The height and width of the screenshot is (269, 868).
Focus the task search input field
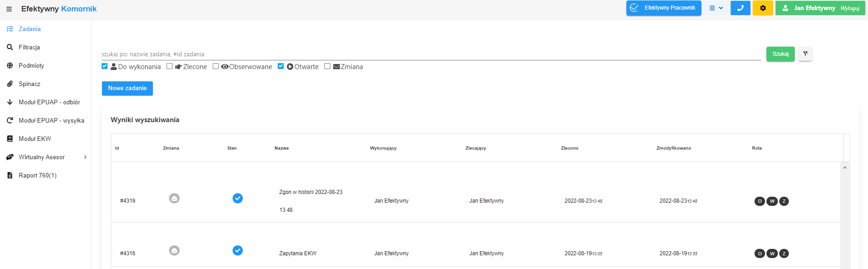[x=431, y=54]
